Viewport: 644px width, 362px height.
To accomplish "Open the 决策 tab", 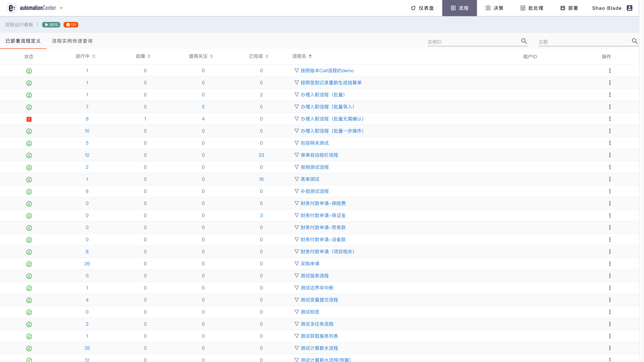I will (x=494, y=8).
